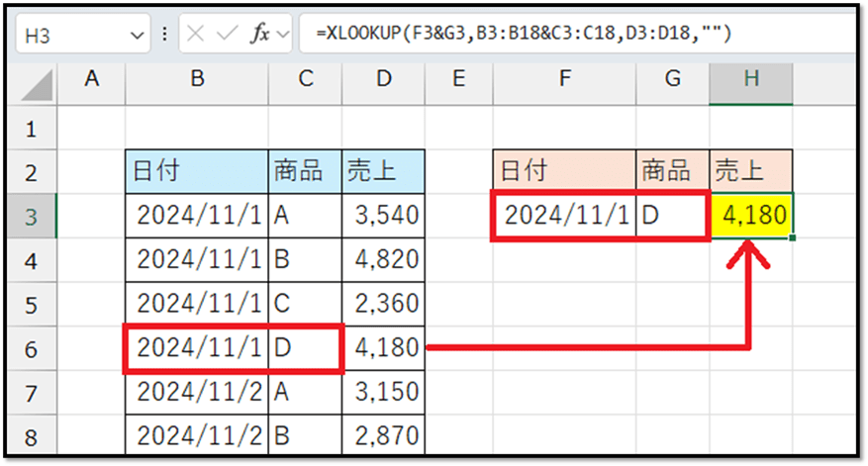
Task: Select the yellow highlighted cell showing 4,180
Action: 750,217
